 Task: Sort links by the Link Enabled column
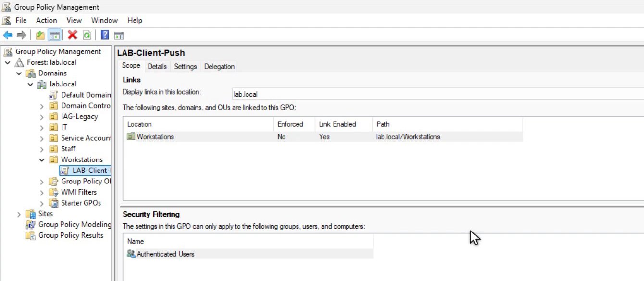pyautogui.click(x=344, y=124)
